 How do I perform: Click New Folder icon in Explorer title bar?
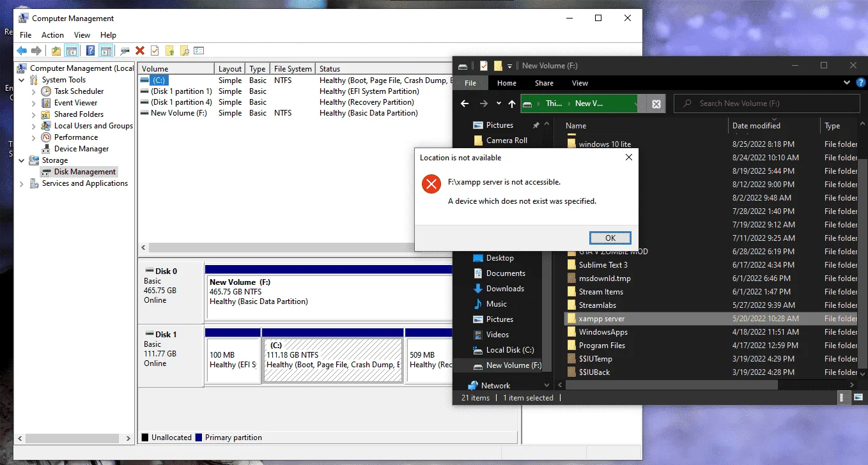(497, 66)
